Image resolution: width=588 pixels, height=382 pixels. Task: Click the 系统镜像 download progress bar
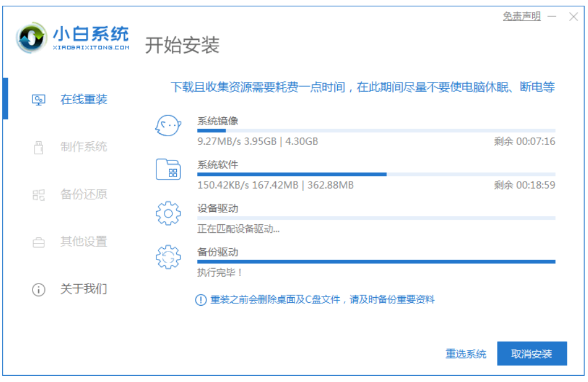(x=376, y=130)
